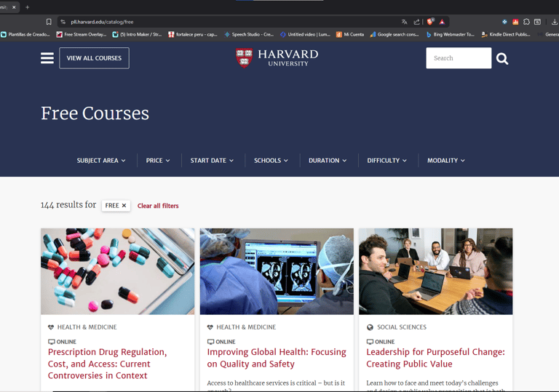Click the Harvard University shield logo
Image resolution: width=559 pixels, height=392 pixels.
click(x=245, y=57)
